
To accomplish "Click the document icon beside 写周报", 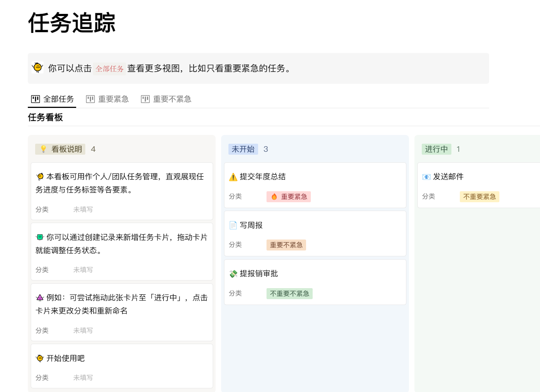I will click(233, 225).
